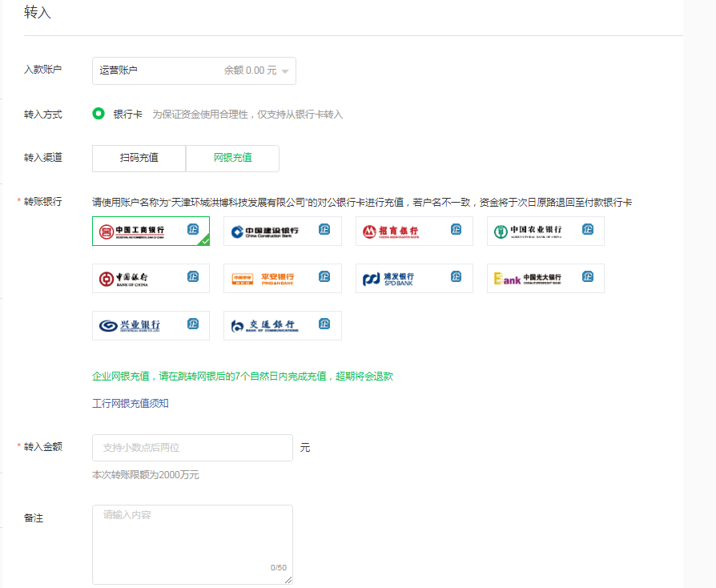Click the green selected checkmark on ICBC card
Image resolution: width=716 pixels, height=588 pixels.
coord(206,241)
